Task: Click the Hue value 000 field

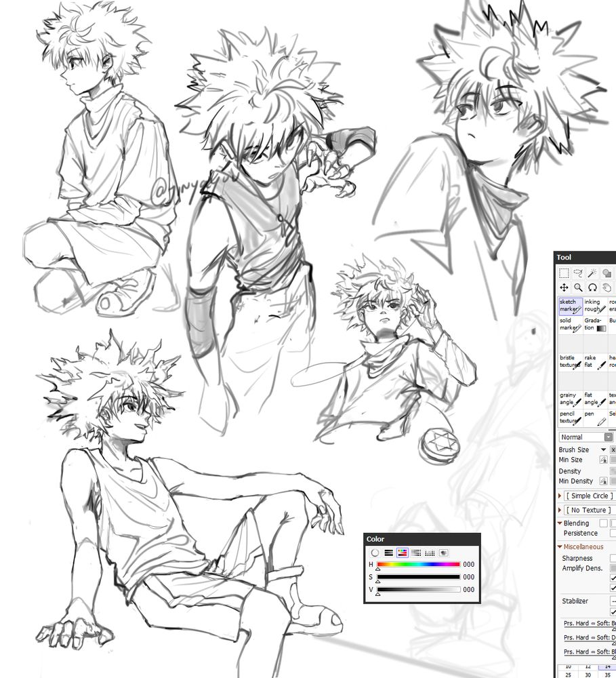Action: (x=468, y=564)
